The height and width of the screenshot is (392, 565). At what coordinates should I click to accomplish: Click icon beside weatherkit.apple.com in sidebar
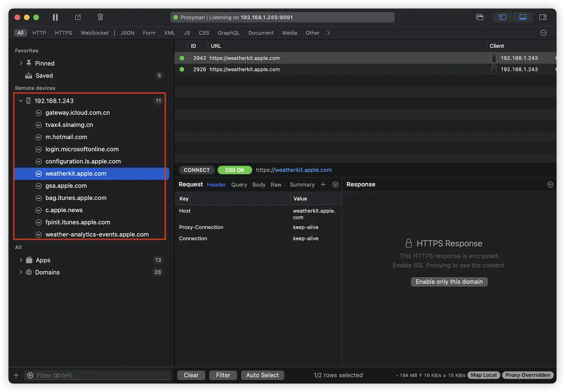tap(39, 174)
